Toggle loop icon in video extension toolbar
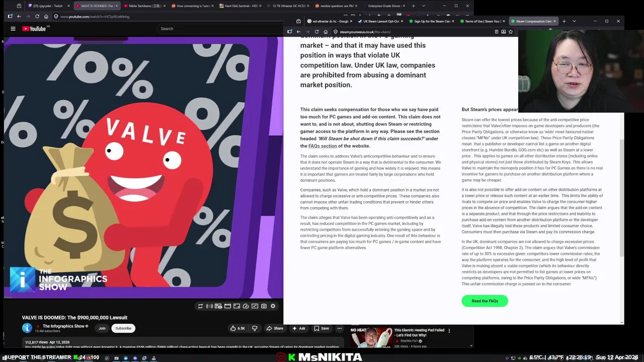 click(x=200, y=306)
